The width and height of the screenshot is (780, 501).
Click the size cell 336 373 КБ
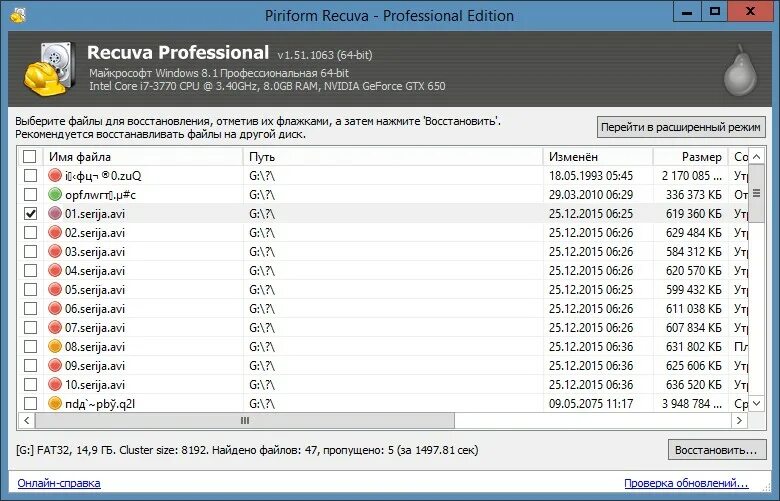(693, 195)
